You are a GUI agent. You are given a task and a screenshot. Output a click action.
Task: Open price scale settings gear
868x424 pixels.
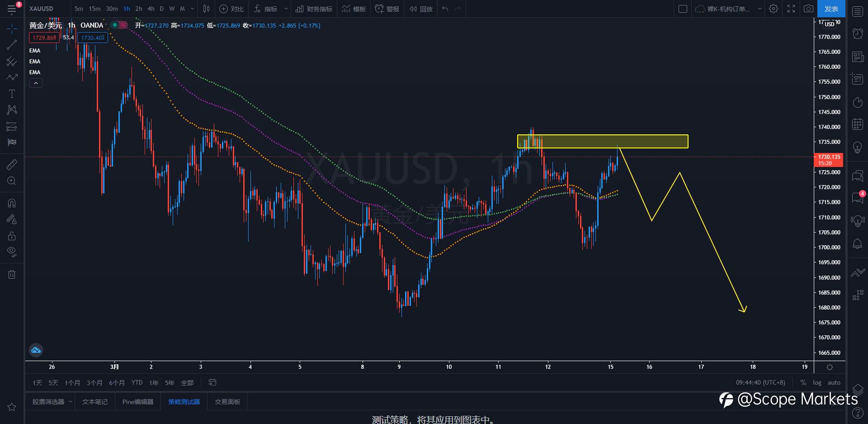(830, 367)
